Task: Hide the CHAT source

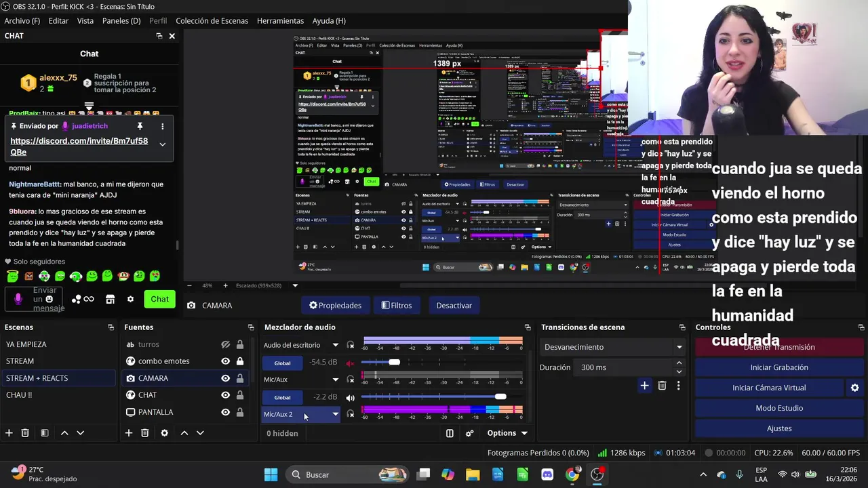Action: coord(226,395)
